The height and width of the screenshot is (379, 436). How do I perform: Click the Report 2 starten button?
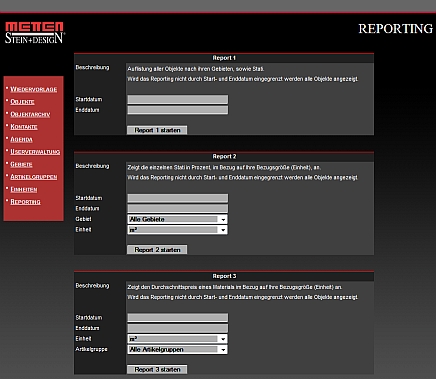tap(157, 250)
